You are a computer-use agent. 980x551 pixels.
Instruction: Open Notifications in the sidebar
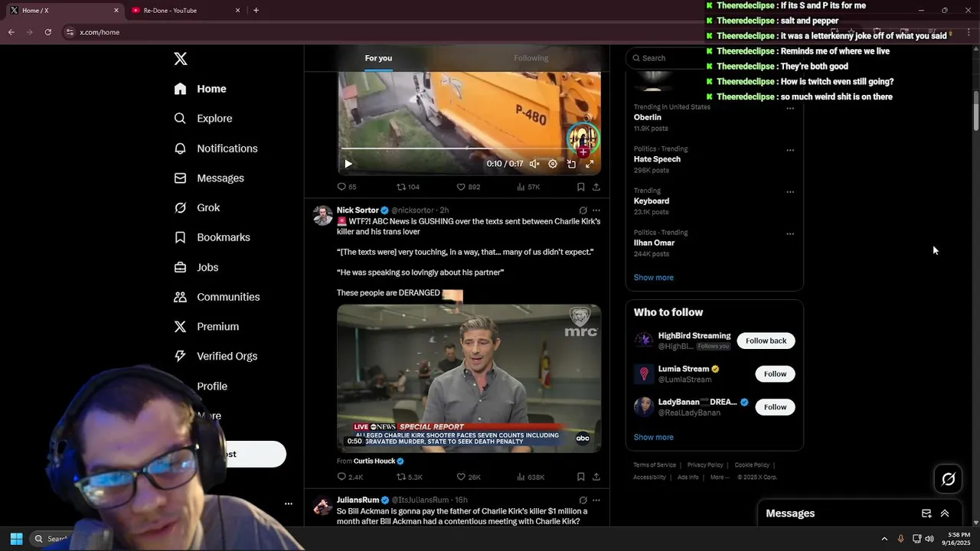[215, 148]
